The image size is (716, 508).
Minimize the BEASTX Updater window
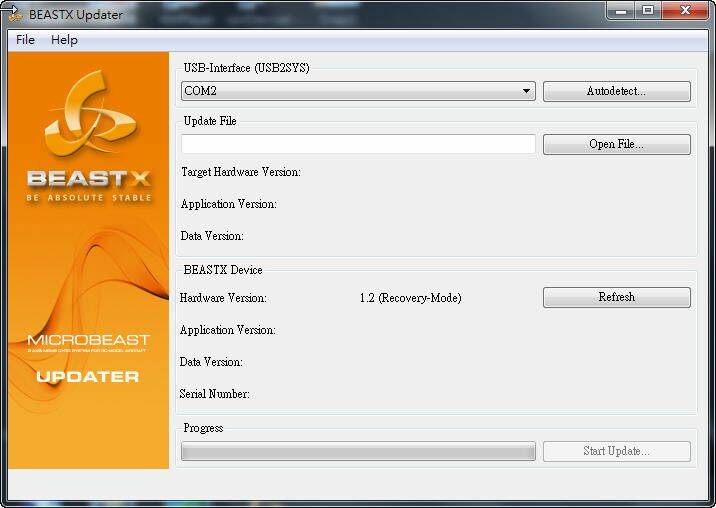tap(621, 11)
